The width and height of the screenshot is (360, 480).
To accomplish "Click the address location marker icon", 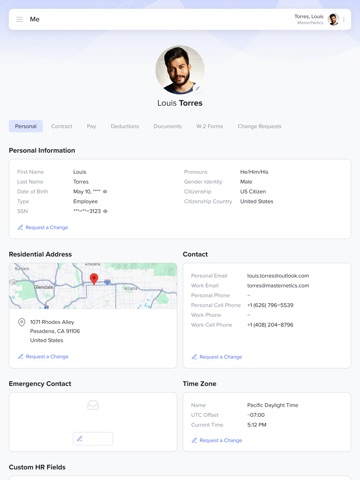I will tap(22, 322).
